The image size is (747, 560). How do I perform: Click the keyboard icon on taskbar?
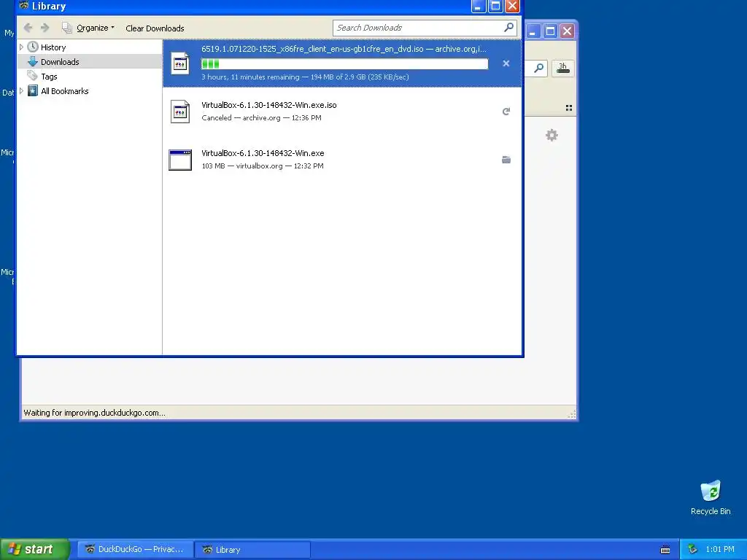pyautogui.click(x=665, y=550)
